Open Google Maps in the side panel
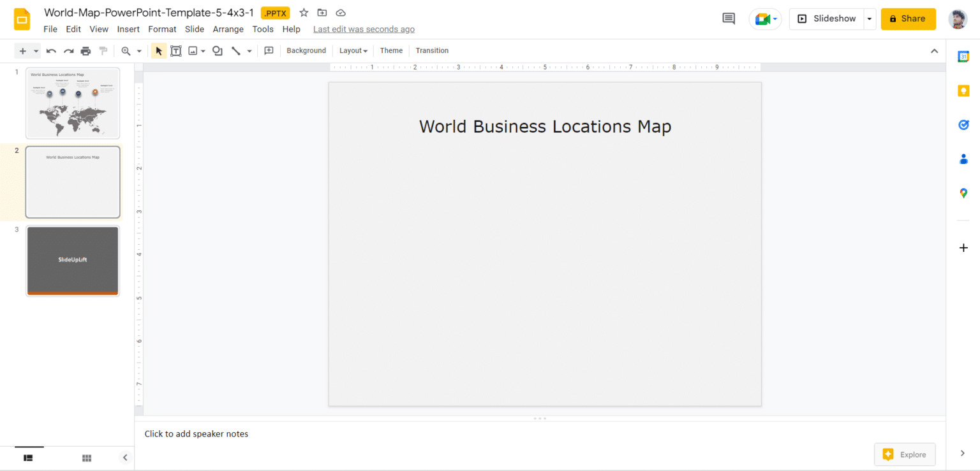Image resolution: width=980 pixels, height=471 pixels. point(963,192)
